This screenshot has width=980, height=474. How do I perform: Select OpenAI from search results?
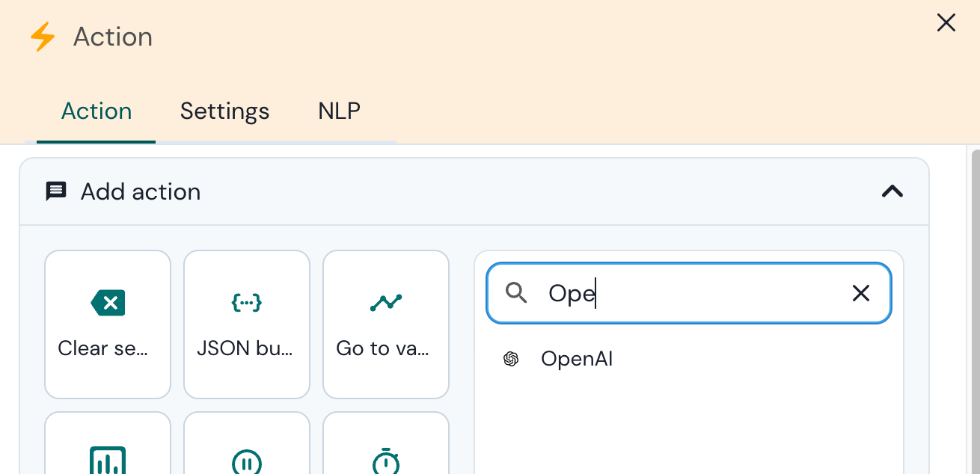pyautogui.click(x=577, y=360)
